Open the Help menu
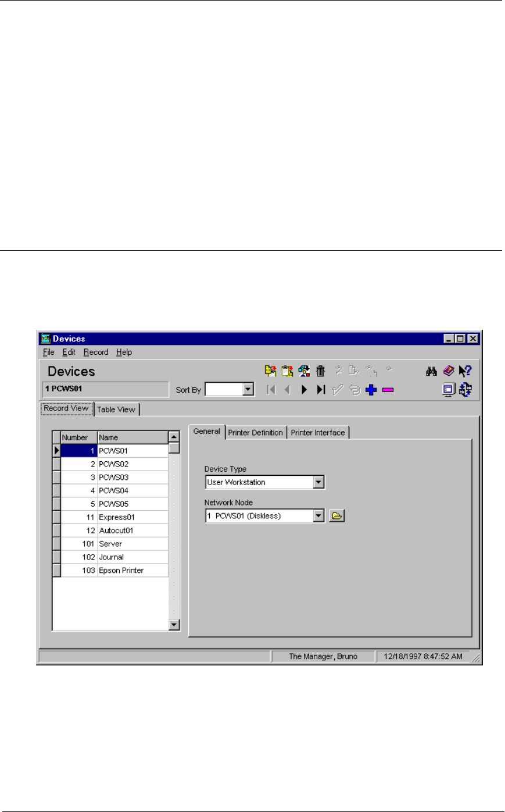505x812 pixels. pyautogui.click(x=124, y=352)
